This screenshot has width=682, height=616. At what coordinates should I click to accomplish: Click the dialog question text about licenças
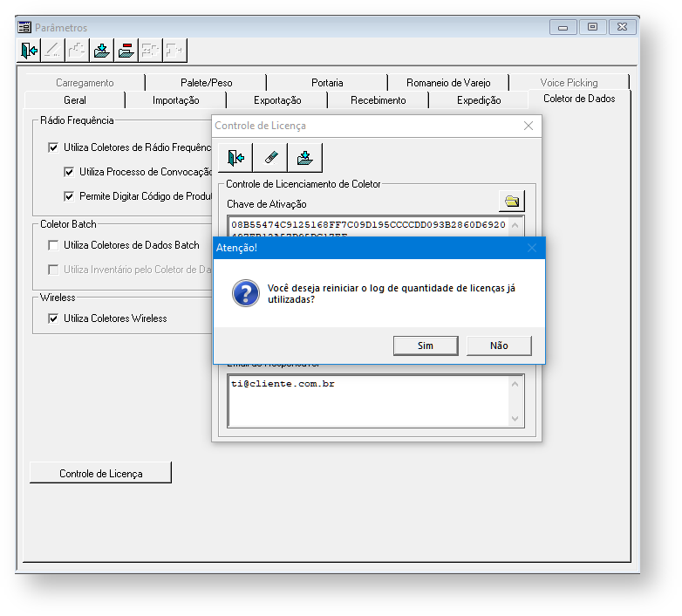point(391,294)
